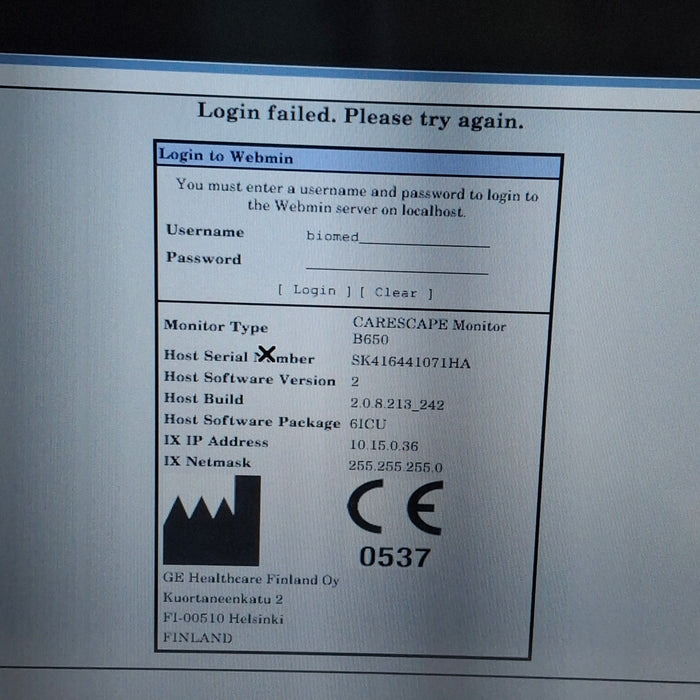Image resolution: width=700 pixels, height=700 pixels.
Task: Click the factory manufacturer symbol icon
Action: tap(212, 521)
